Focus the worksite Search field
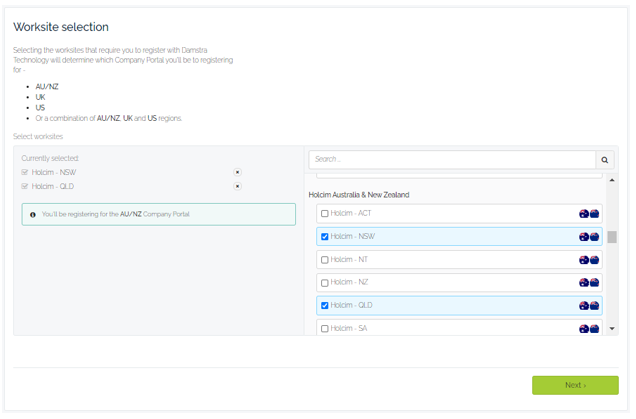The width and height of the screenshot is (636, 419). [x=452, y=159]
